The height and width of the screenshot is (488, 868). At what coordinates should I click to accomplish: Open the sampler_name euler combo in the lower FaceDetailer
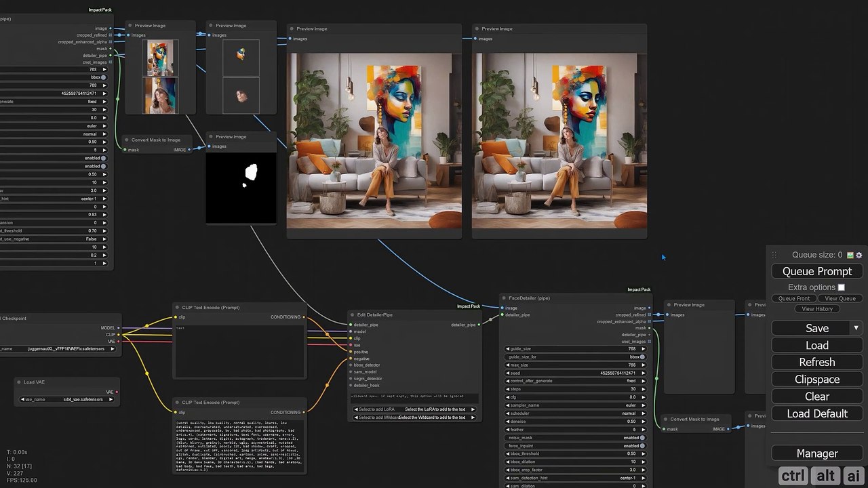[575, 405]
